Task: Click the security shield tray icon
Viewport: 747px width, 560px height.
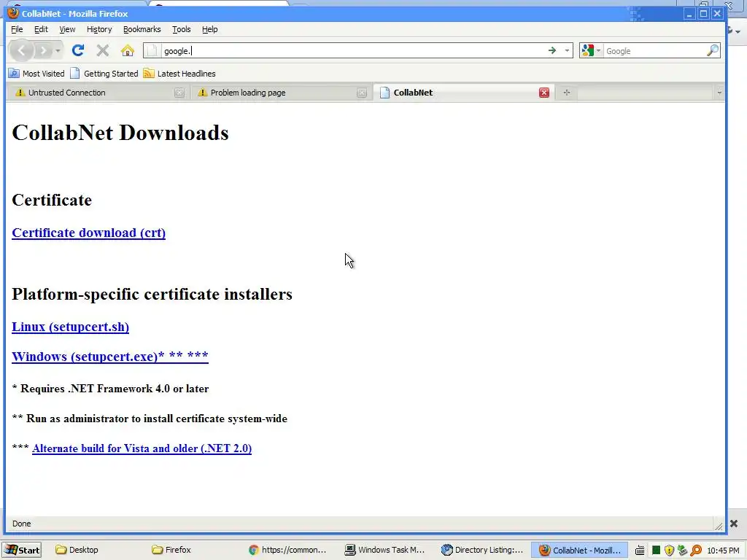Action: click(x=669, y=551)
